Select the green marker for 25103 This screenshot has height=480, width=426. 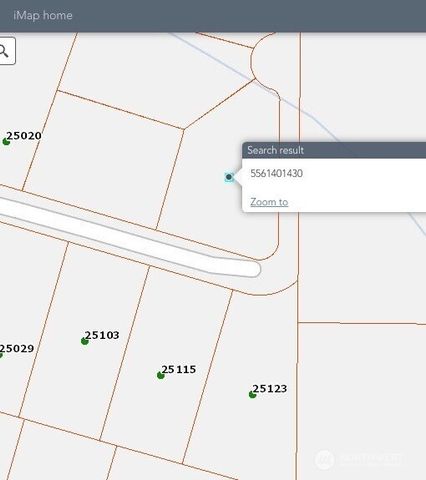coord(85,341)
